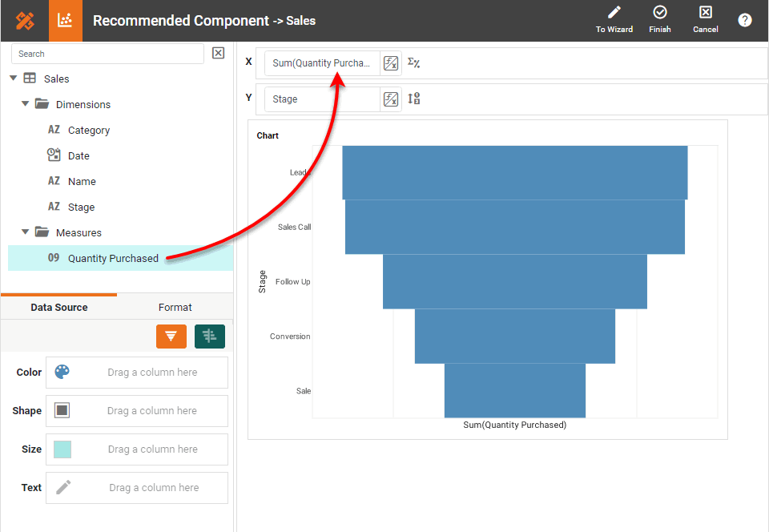Clear search with the X icon
The image size is (769, 532).
click(x=218, y=53)
